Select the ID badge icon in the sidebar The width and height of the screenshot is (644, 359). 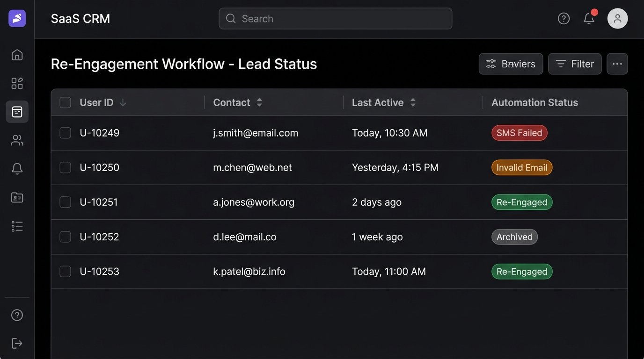pyautogui.click(x=17, y=197)
